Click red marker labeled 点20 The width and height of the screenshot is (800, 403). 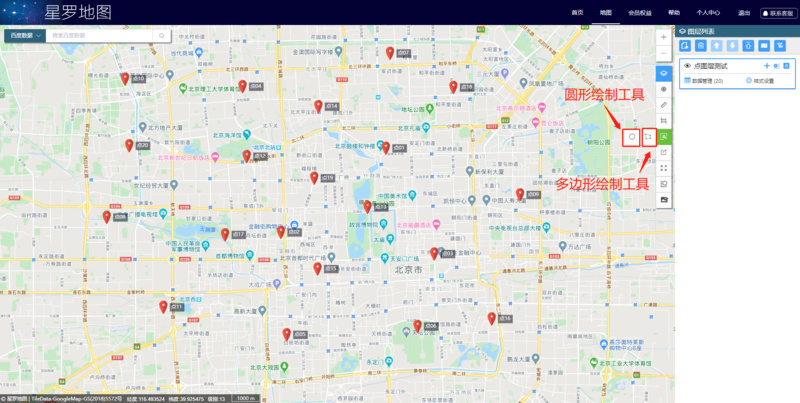[x=129, y=145]
